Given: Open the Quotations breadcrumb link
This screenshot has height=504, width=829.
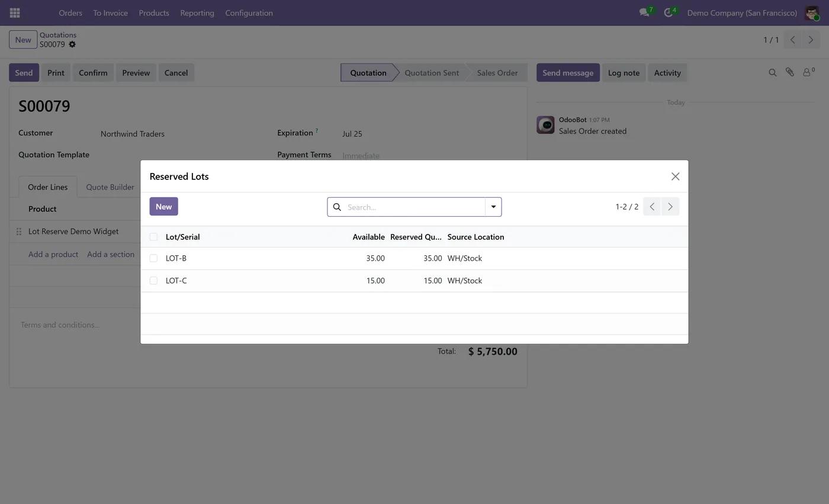Looking at the screenshot, I should coord(58,35).
